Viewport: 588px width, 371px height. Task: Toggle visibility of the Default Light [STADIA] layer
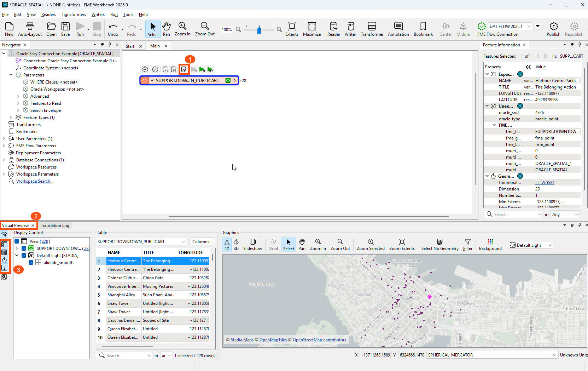[x=24, y=255]
